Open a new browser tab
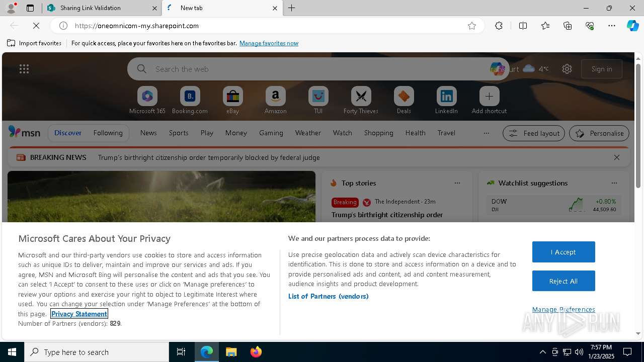This screenshot has width=644, height=362. click(x=292, y=8)
